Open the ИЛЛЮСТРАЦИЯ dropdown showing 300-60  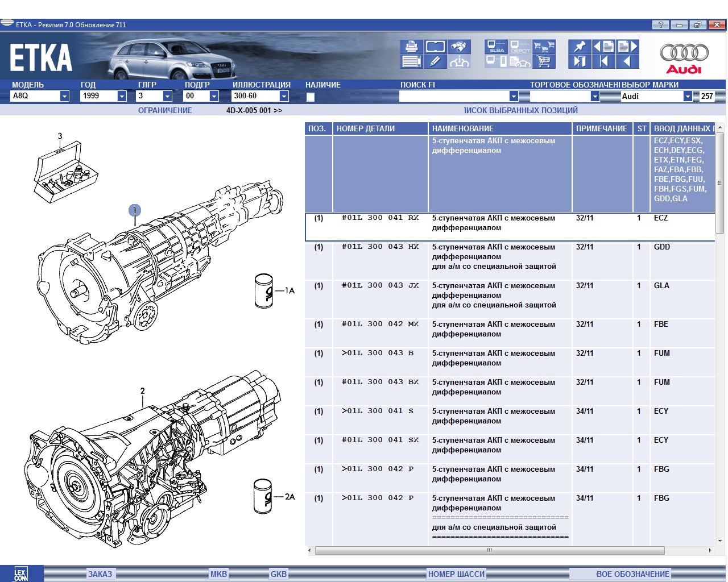[284, 96]
